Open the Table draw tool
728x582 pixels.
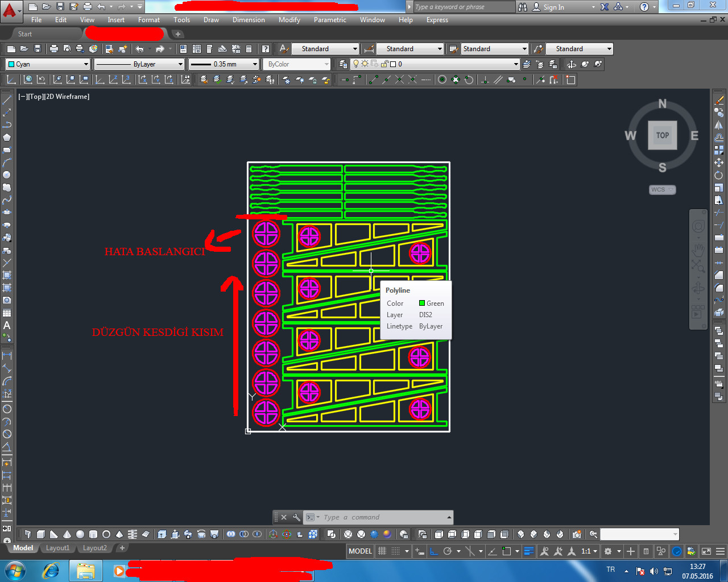coord(7,313)
